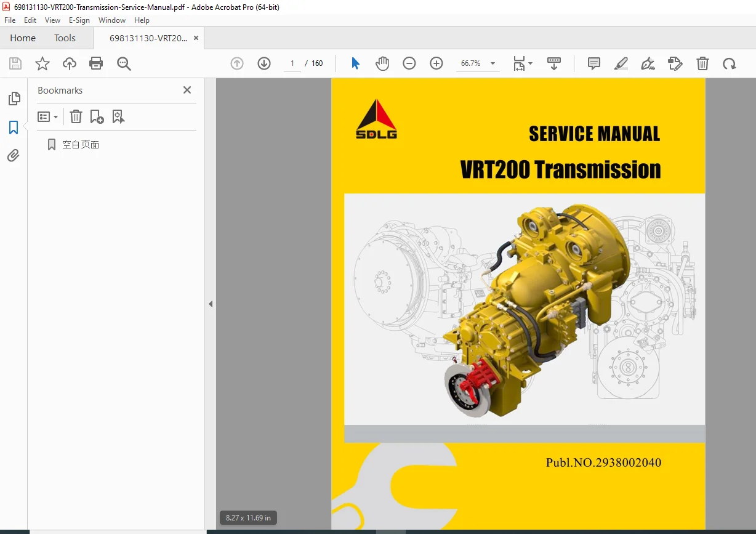Click the transmission illustration image
The width and height of the screenshot is (756, 534).
(x=525, y=310)
